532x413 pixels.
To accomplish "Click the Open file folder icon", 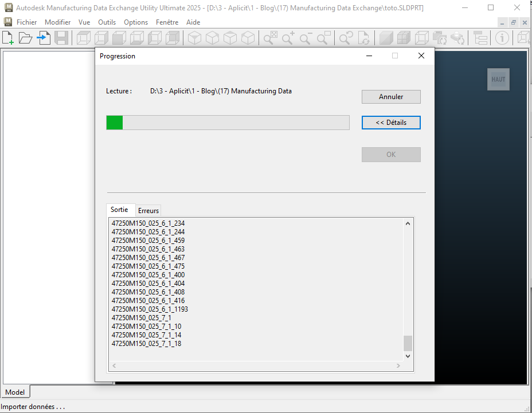I will (x=25, y=38).
